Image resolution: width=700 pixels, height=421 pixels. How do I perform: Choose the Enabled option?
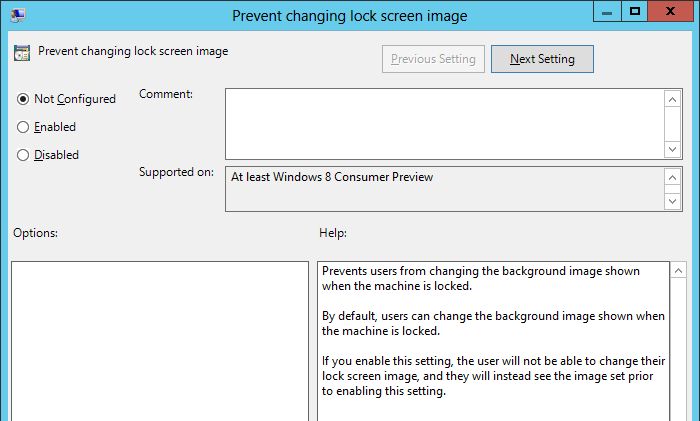pyautogui.click(x=23, y=127)
